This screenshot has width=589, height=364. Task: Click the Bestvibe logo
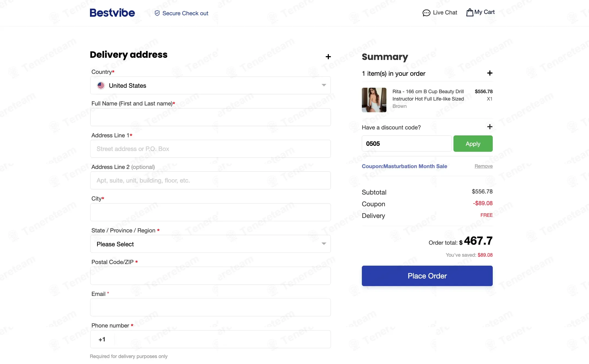pyautogui.click(x=112, y=13)
